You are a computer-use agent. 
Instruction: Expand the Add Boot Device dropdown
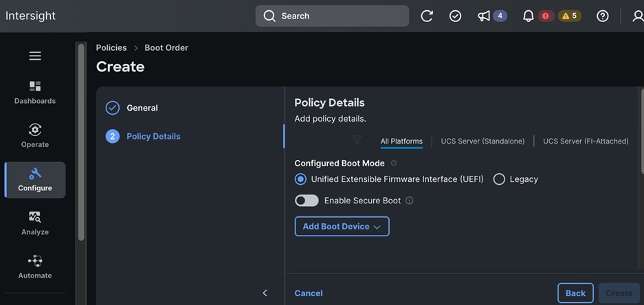click(342, 227)
